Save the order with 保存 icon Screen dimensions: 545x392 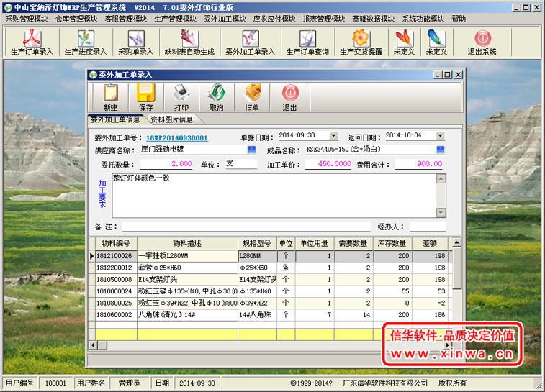pos(146,98)
